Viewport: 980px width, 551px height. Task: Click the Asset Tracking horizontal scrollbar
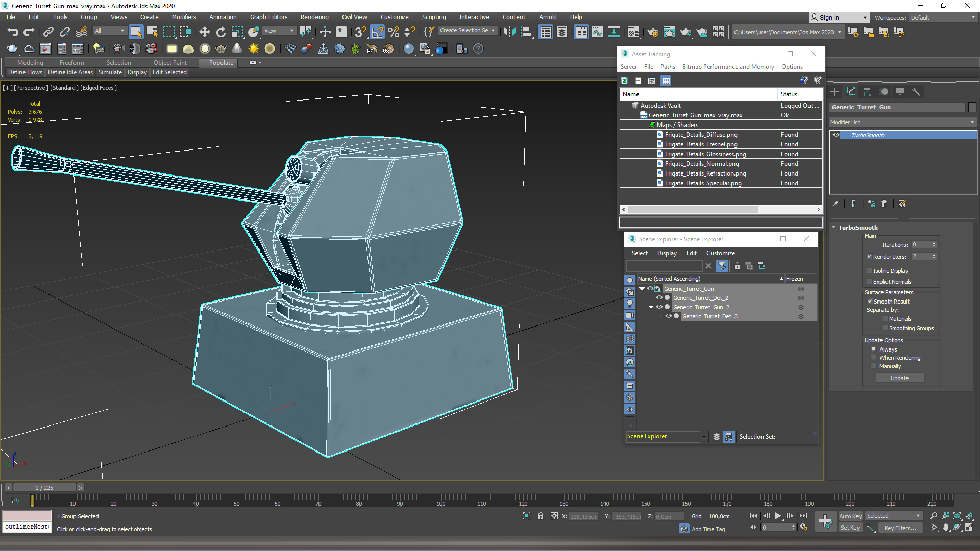click(x=721, y=210)
